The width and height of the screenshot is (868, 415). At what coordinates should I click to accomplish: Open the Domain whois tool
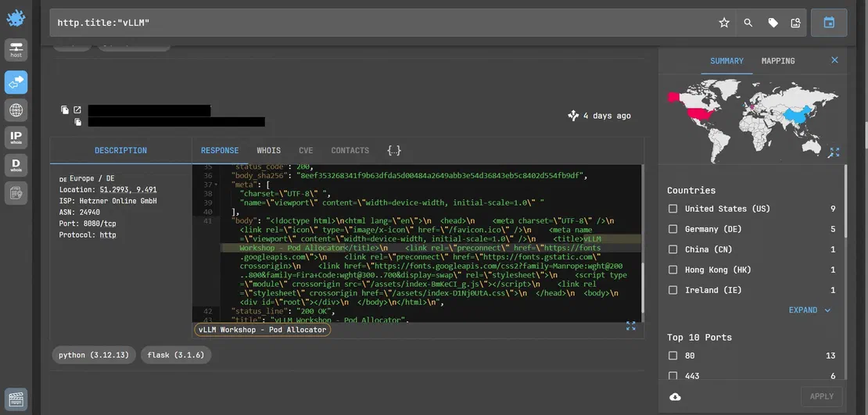16,166
